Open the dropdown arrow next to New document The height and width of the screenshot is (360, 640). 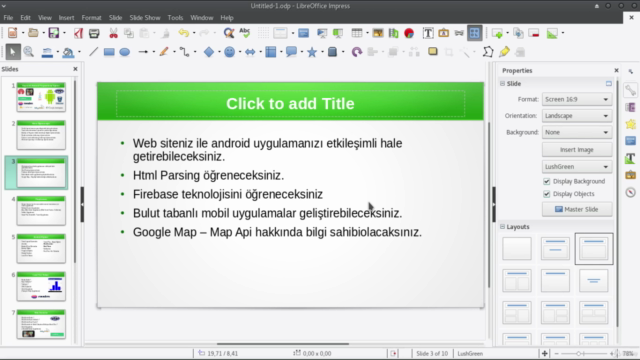pos(23,33)
